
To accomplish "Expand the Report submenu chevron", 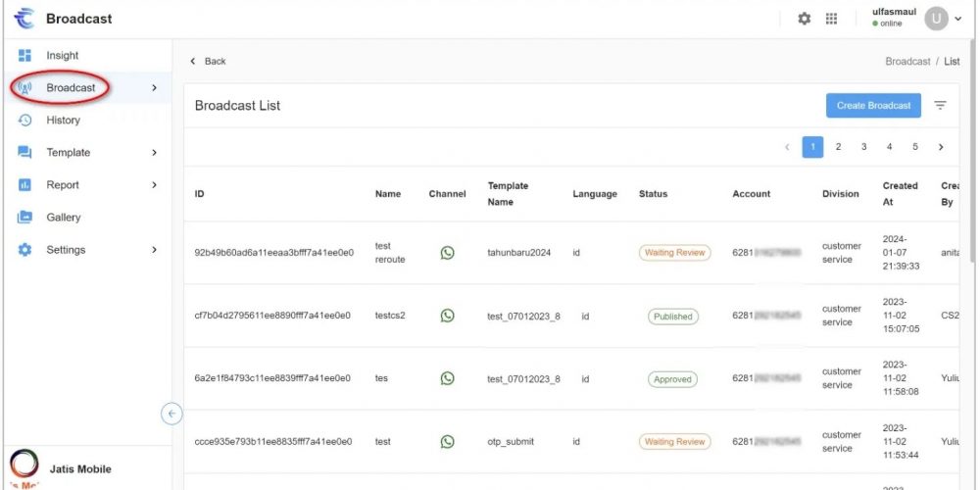I will point(154,185).
